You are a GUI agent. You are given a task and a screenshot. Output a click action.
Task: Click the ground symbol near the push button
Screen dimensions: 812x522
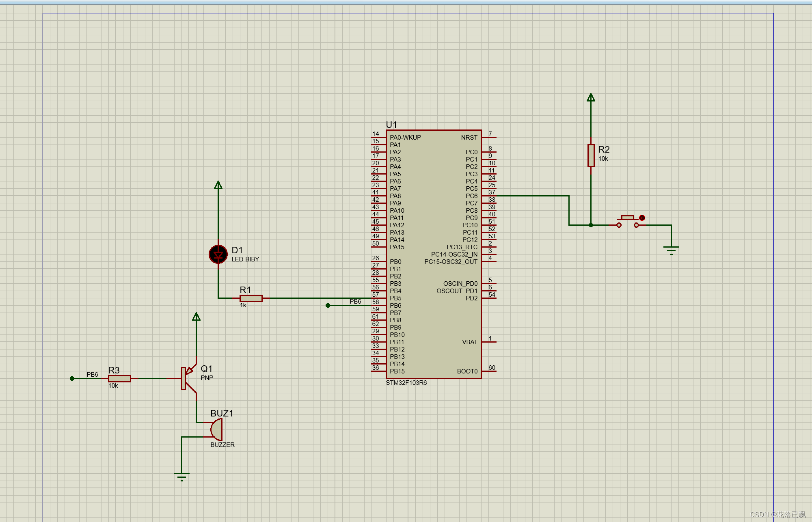[671, 249]
